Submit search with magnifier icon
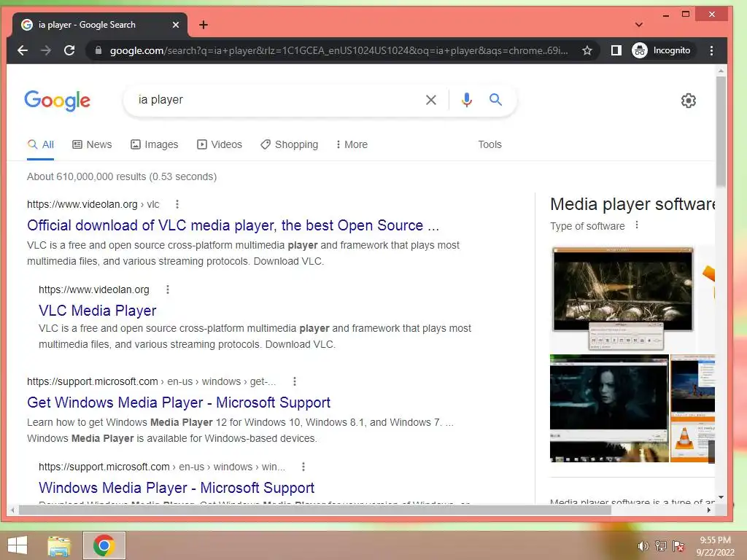Viewport: 747px width, 560px height. click(495, 99)
